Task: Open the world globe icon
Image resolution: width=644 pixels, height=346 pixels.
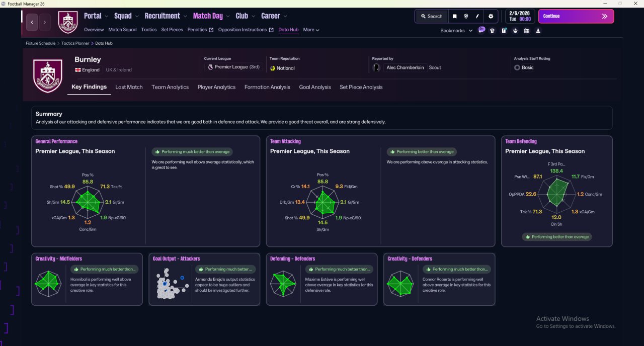Action: pyautogui.click(x=466, y=16)
